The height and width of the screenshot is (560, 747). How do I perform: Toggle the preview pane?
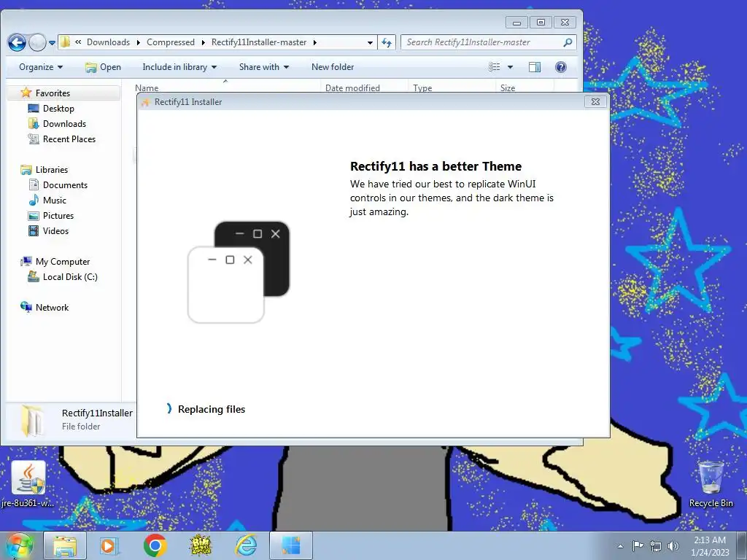coord(535,67)
